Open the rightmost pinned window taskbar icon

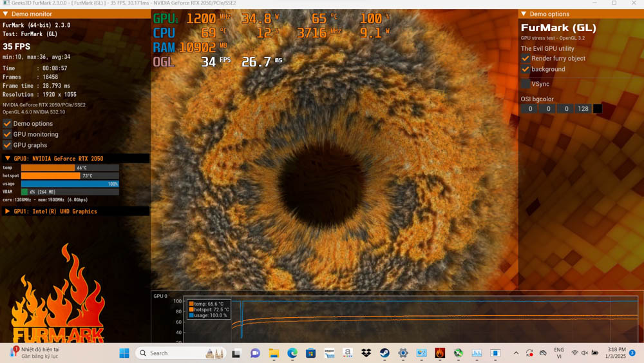pyautogui.click(x=495, y=353)
